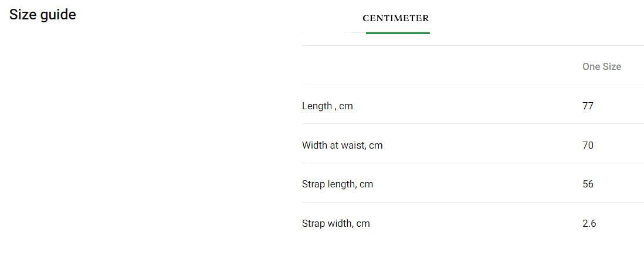This screenshot has height=262, width=644.
Task: Click the "cm" unit in the Length row
Action: point(346,106)
